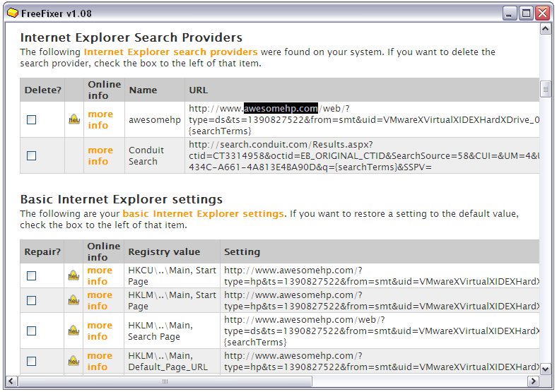Click the Delete? column header
Image resolution: width=557 pixels, height=392 pixels.
click(x=42, y=90)
